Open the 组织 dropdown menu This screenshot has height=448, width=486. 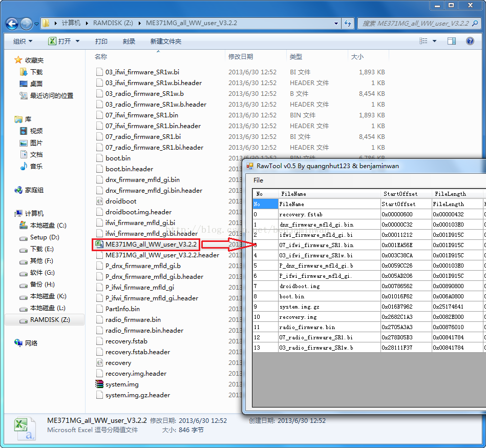point(23,41)
